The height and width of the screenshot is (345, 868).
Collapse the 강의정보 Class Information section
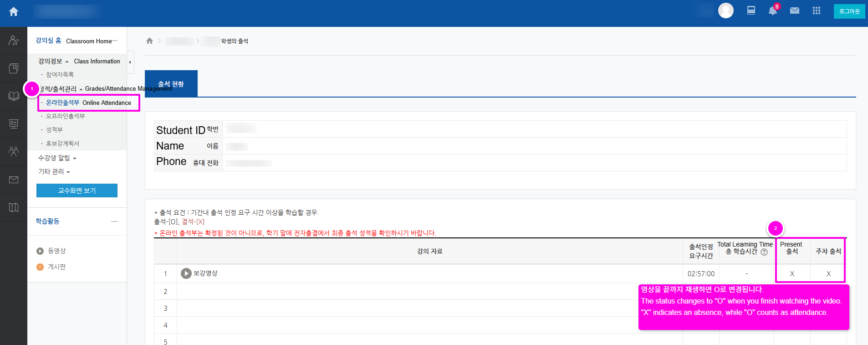tap(67, 62)
